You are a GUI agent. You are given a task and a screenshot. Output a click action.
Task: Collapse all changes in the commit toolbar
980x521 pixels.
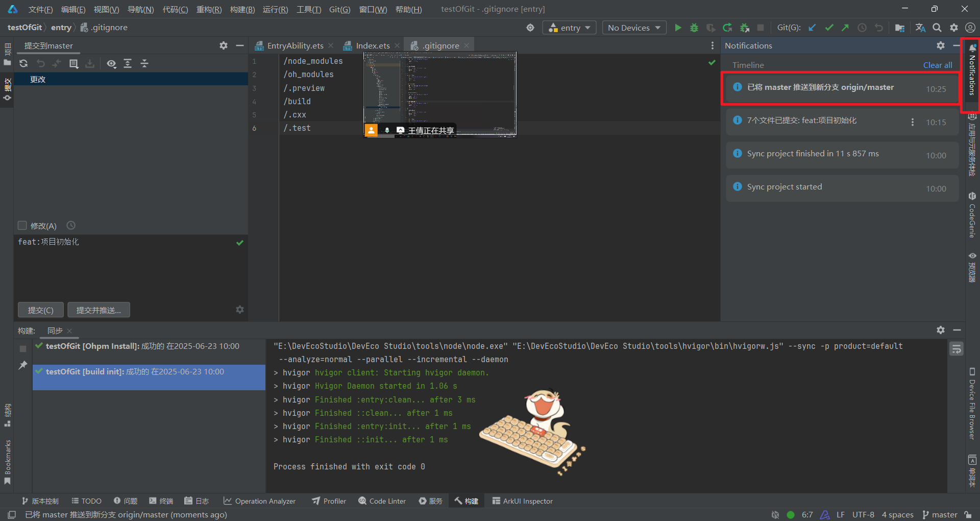tap(144, 63)
